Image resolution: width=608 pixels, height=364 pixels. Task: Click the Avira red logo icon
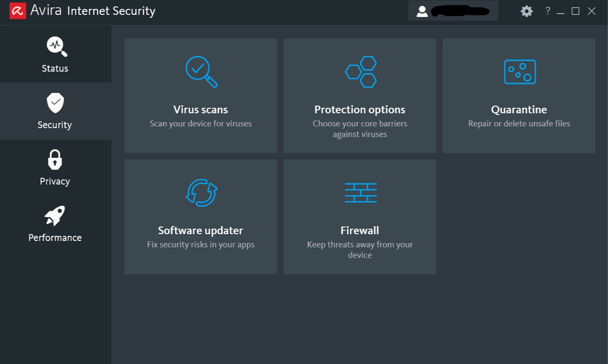(18, 11)
